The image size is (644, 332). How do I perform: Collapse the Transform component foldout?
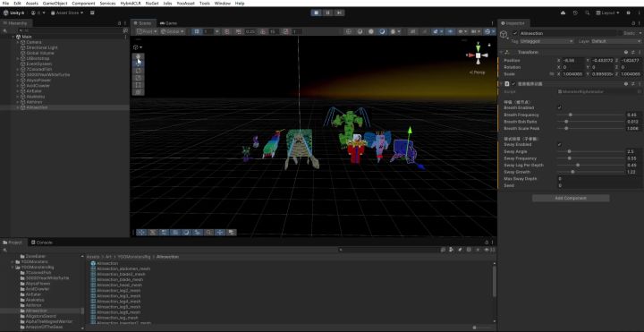[501, 52]
